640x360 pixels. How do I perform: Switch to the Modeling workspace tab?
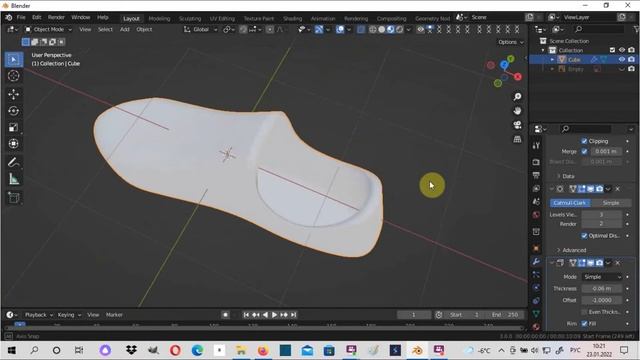pyautogui.click(x=159, y=18)
